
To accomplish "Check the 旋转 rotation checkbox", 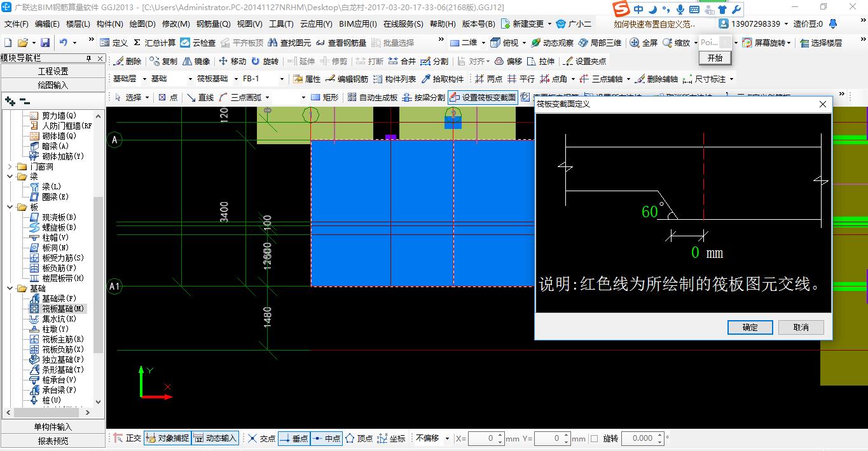I will (x=594, y=438).
